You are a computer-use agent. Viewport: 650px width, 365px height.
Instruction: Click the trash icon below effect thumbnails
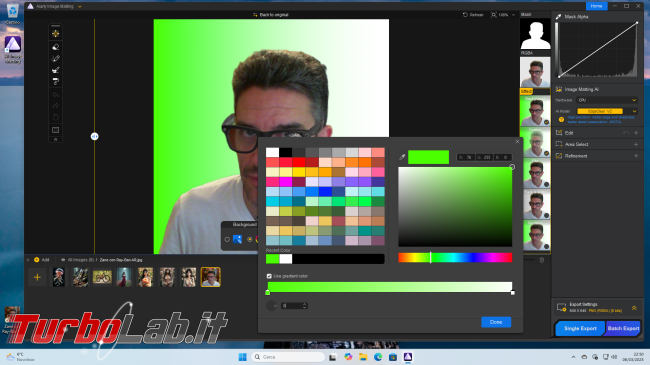pos(541,260)
